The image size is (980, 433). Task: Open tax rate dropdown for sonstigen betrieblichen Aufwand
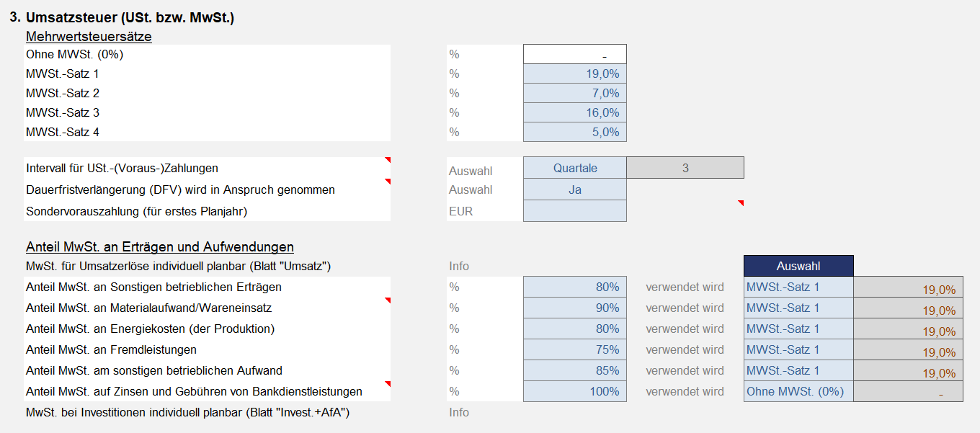798,370
